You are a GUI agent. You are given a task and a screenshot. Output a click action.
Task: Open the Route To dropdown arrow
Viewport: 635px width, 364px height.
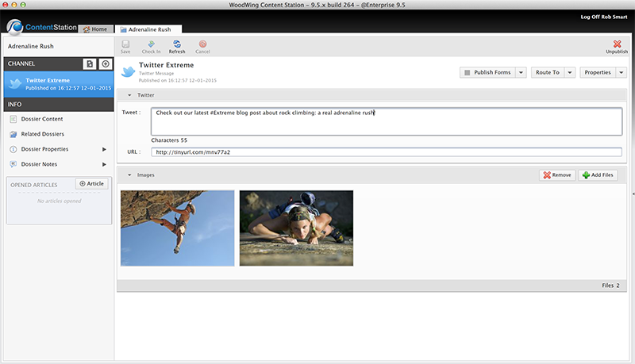point(570,72)
